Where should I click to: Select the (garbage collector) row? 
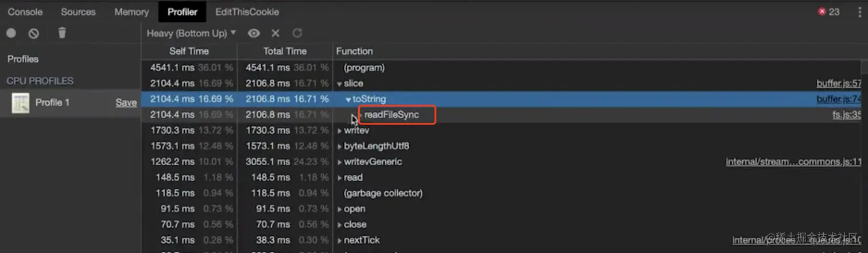pyautogui.click(x=501, y=193)
